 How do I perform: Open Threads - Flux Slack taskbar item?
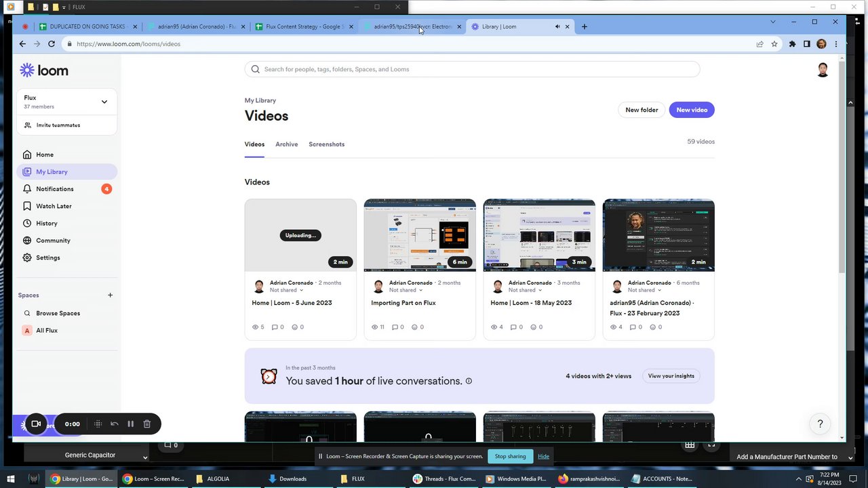pyautogui.click(x=445, y=479)
